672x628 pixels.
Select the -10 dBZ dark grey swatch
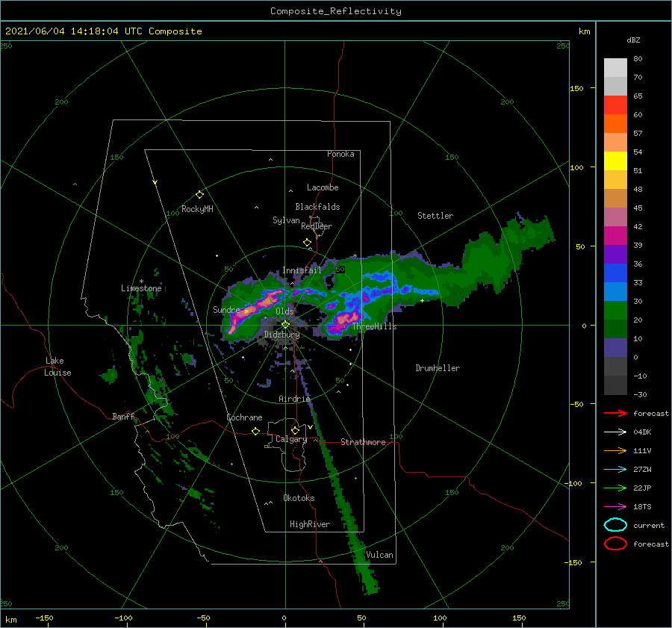click(x=615, y=385)
